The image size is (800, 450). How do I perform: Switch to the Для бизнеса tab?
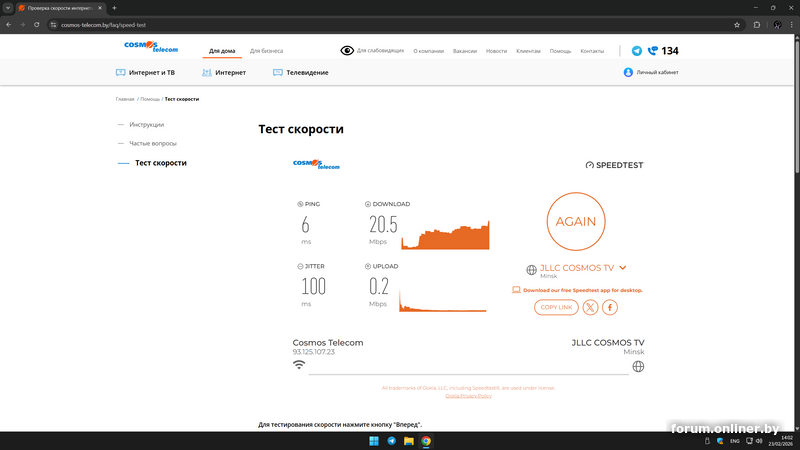click(266, 51)
